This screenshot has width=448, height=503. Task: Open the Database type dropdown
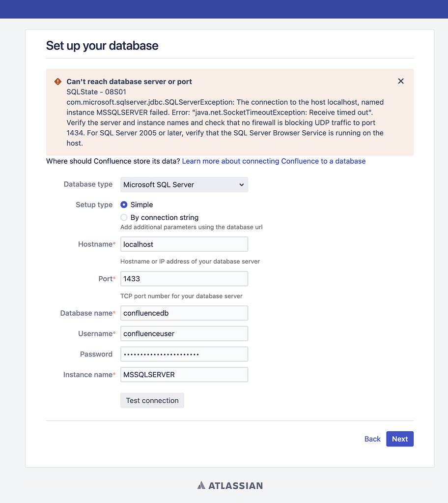pos(184,184)
